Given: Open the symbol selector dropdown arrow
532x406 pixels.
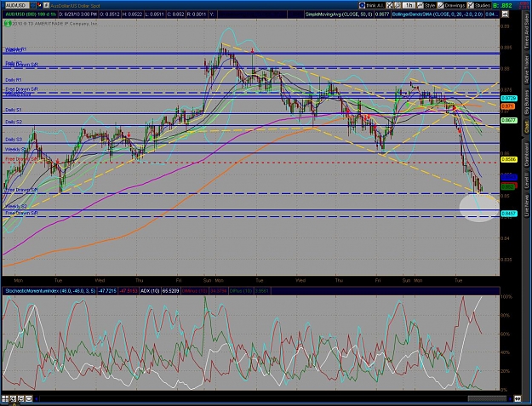Looking at the screenshot, I should click(x=33, y=5).
